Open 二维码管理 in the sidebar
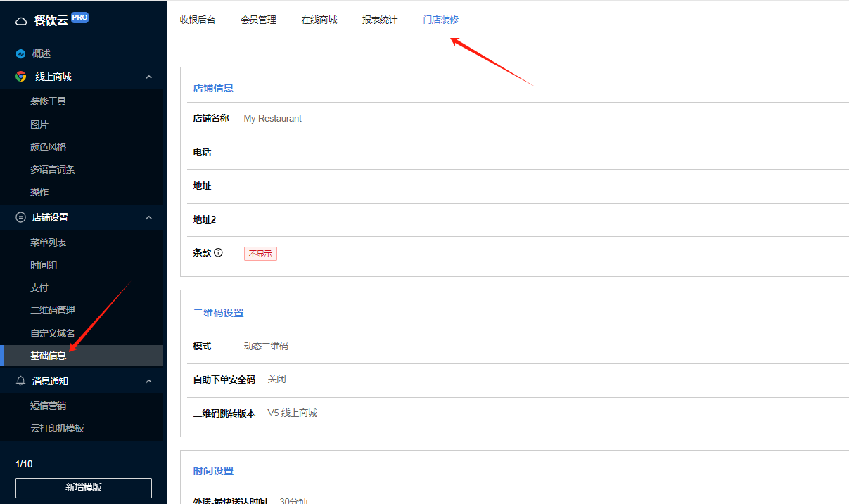This screenshot has height=504, width=849. pyautogui.click(x=53, y=310)
